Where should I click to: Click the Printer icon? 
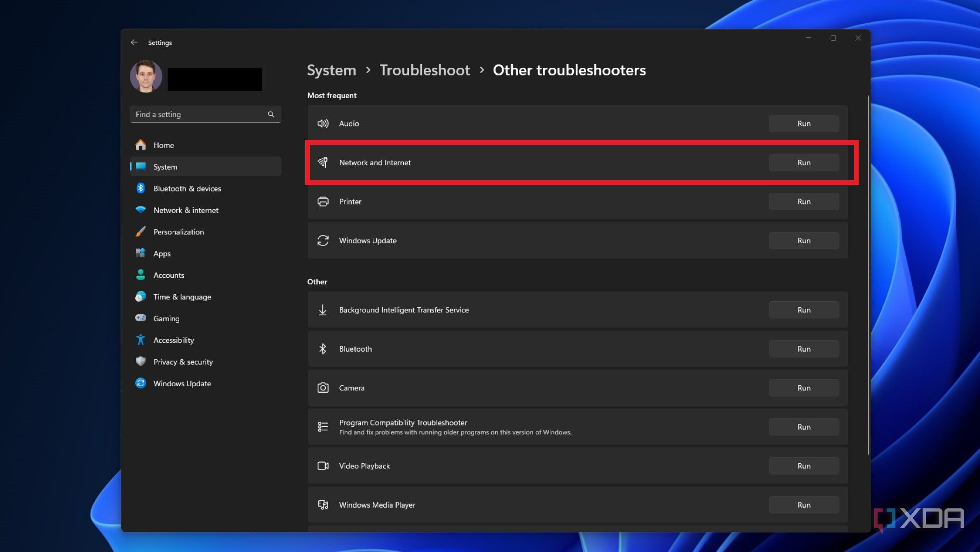[x=322, y=201]
